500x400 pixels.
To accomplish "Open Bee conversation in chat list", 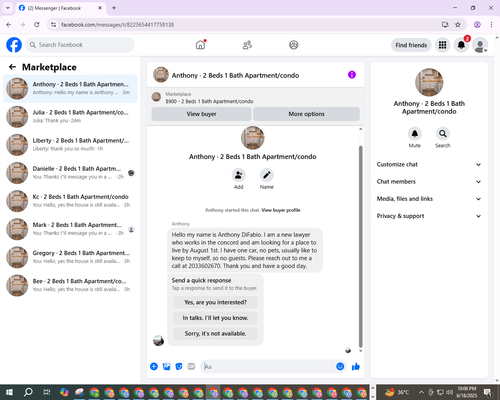I will click(x=70, y=285).
